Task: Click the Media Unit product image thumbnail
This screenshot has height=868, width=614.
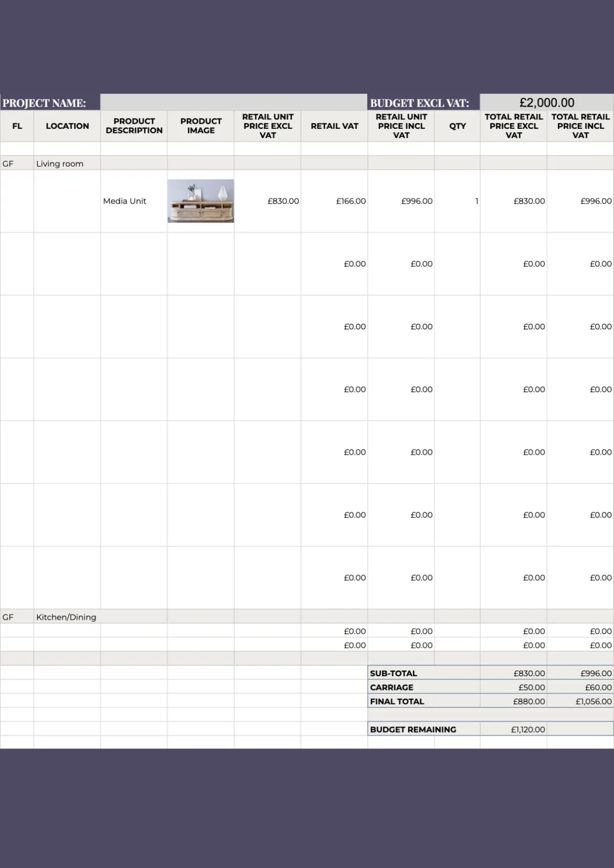Action: tap(201, 201)
